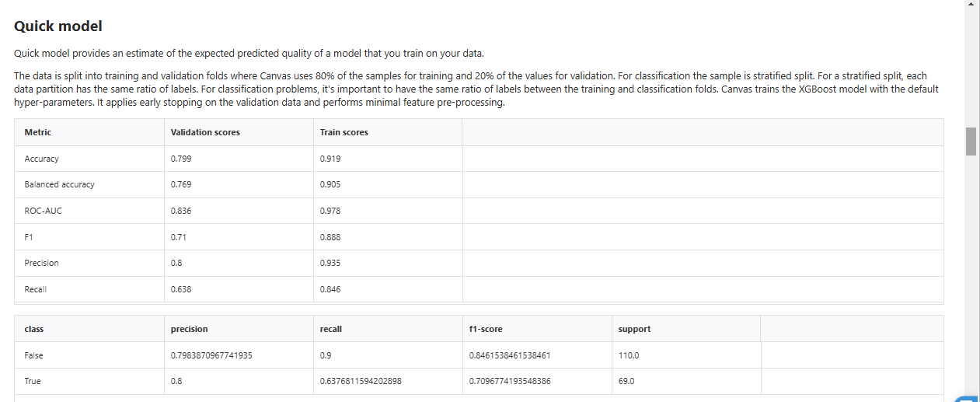Select the ROC-AUC validation score 0.836
This screenshot has width=980, height=402.
(181, 211)
